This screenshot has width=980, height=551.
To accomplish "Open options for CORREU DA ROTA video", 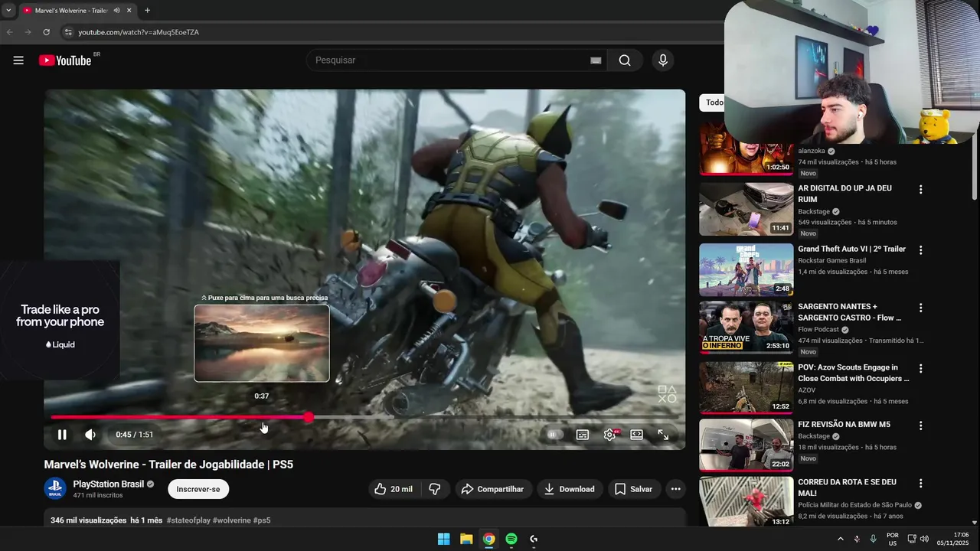I will (x=920, y=484).
